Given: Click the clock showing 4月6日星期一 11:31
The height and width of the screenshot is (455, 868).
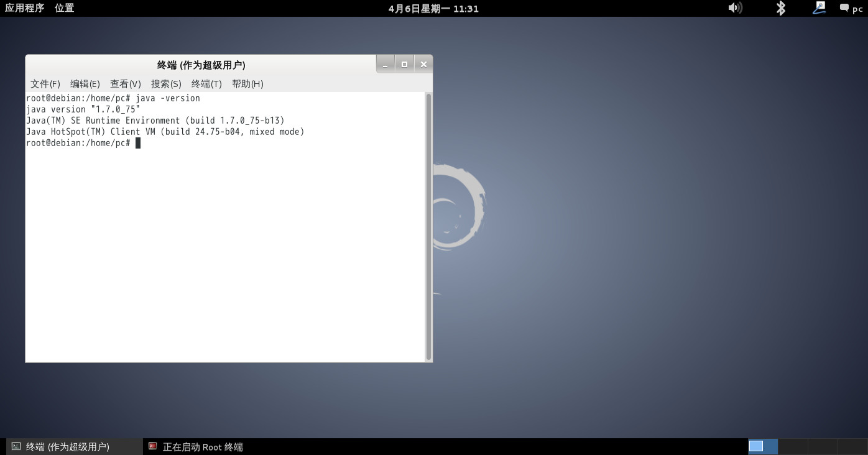Looking at the screenshot, I should [433, 8].
